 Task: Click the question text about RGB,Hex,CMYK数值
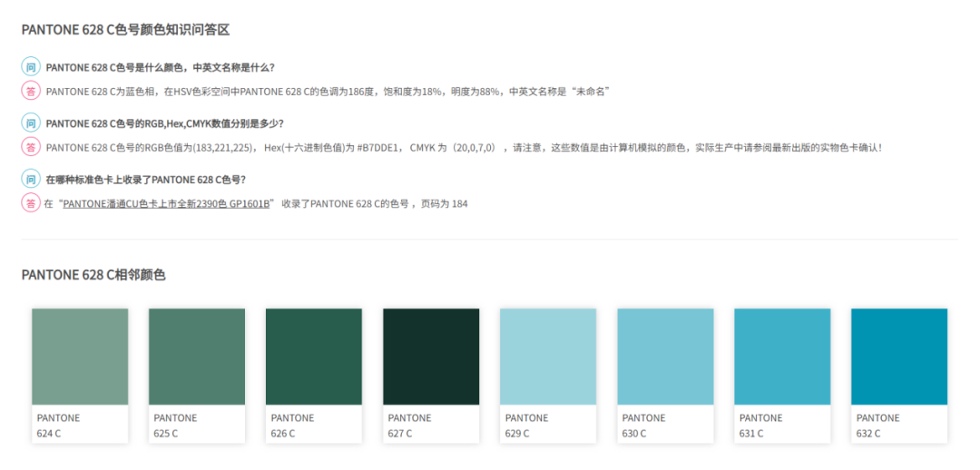click(x=171, y=123)
